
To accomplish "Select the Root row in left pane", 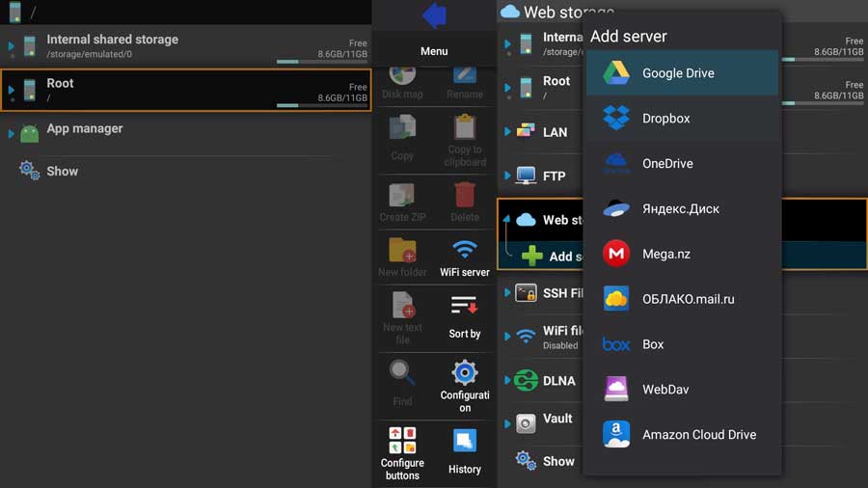I will pyautogui.click(x=186, y=90).
